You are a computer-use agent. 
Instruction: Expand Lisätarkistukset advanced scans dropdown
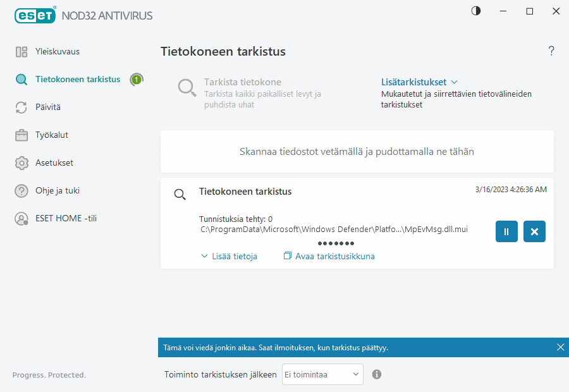click(419, 82)
